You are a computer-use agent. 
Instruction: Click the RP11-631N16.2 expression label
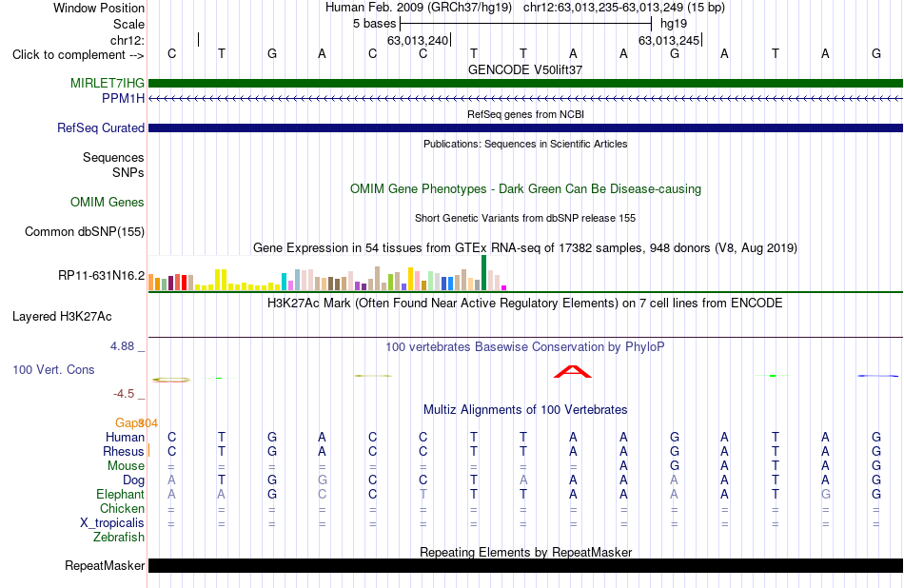[102, 276]
